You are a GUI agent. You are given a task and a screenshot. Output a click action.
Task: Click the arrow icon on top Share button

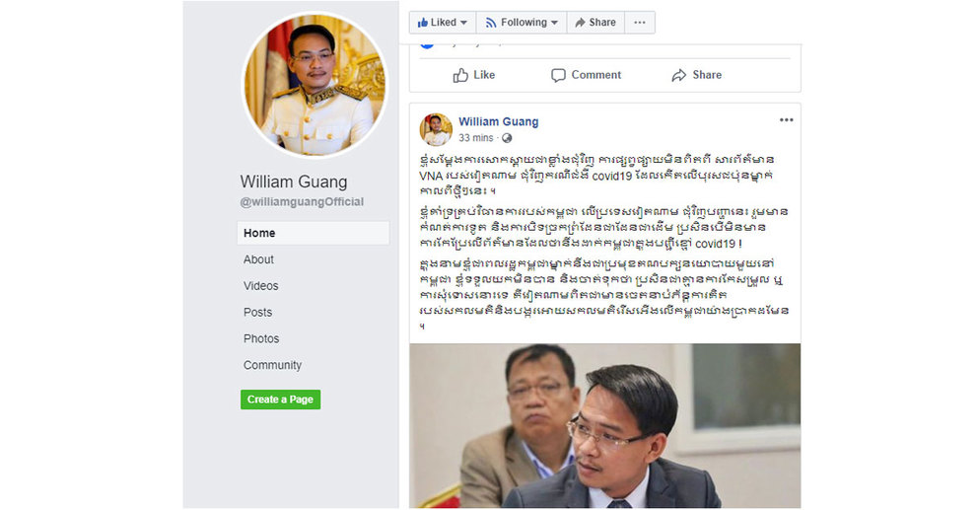(x=580, y=23)
